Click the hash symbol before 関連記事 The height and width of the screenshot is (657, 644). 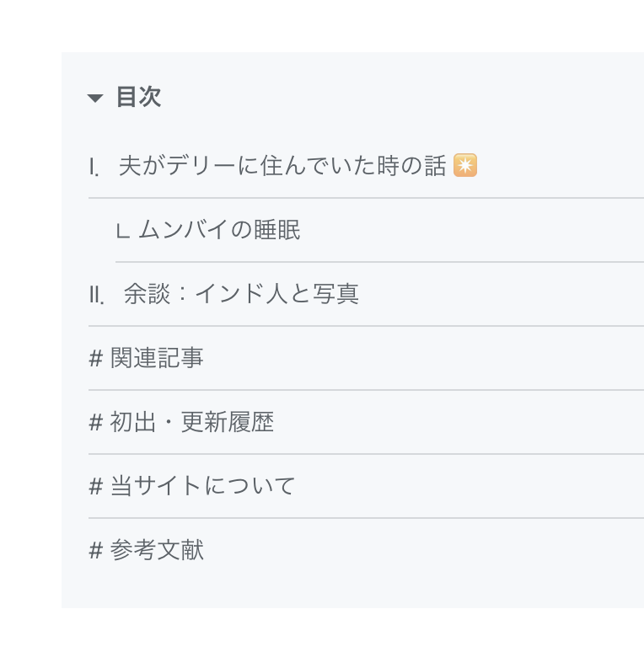point(96,359)
